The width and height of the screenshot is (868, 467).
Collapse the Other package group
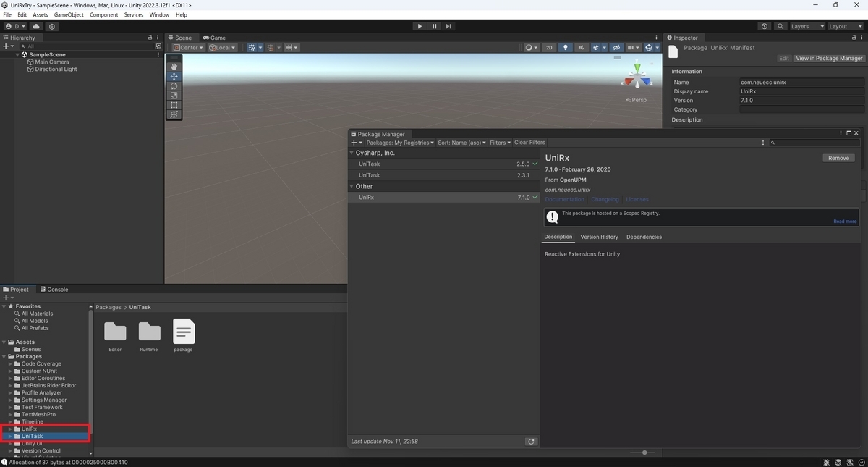[x=352, y=187]
